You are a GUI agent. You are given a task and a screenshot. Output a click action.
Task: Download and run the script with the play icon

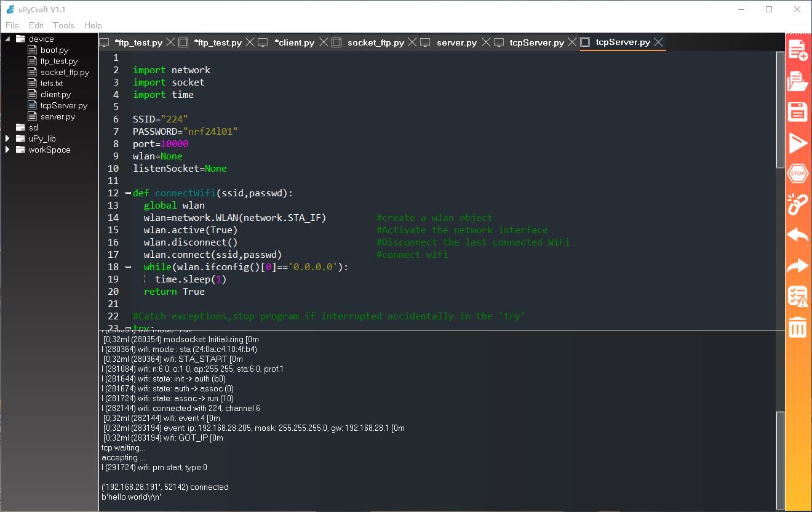click(x=797, y=142)
